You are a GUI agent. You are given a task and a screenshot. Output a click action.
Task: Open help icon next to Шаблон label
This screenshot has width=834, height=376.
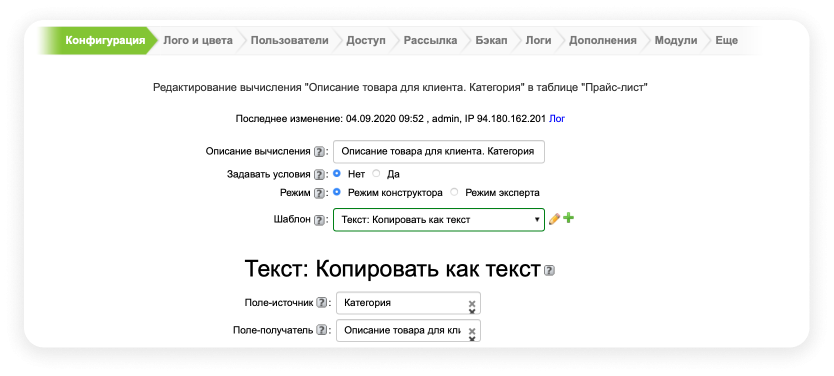[319, 220]
